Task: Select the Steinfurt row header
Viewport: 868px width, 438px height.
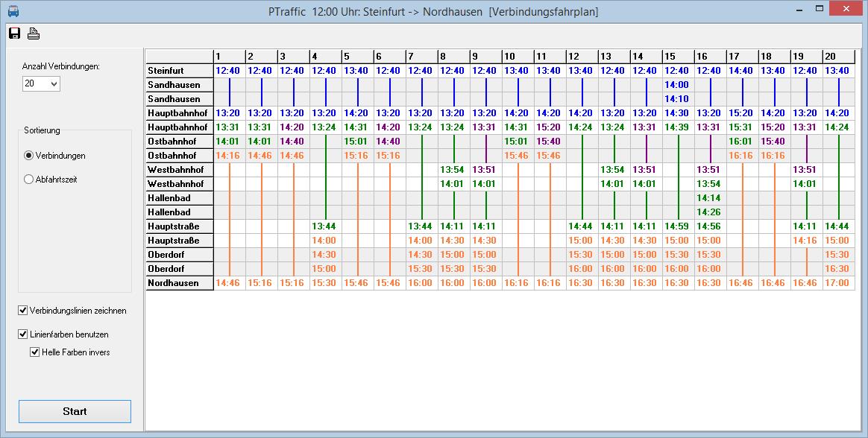Action: tap(179, 71)
